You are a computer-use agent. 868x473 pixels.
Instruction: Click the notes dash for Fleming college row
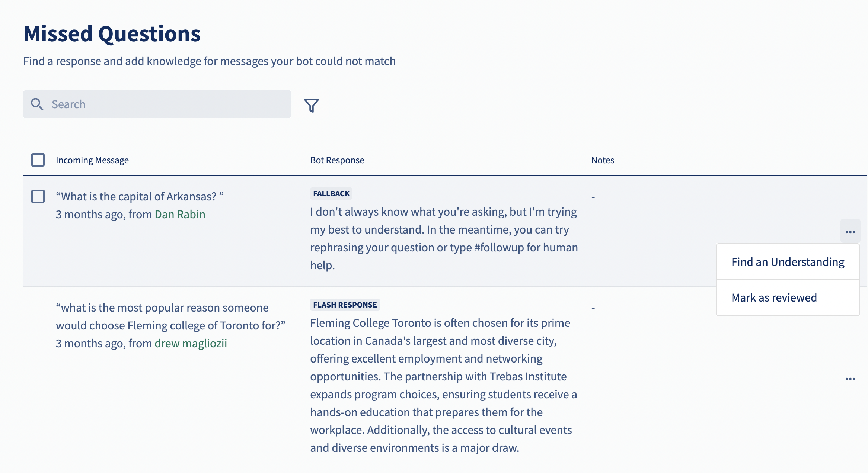click(x=593, y=308)
